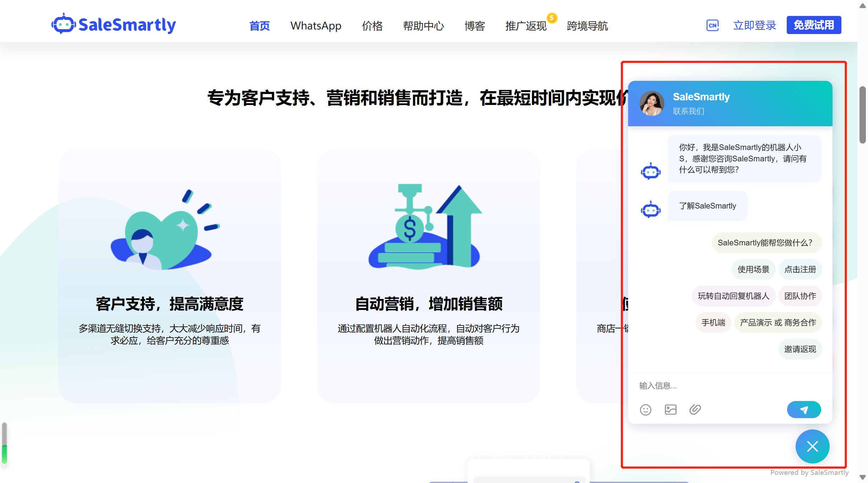The height and width of the screenshot is (483, 868).
Task: Click the paperclip attachment icon
Action: [x=695, y=410]
